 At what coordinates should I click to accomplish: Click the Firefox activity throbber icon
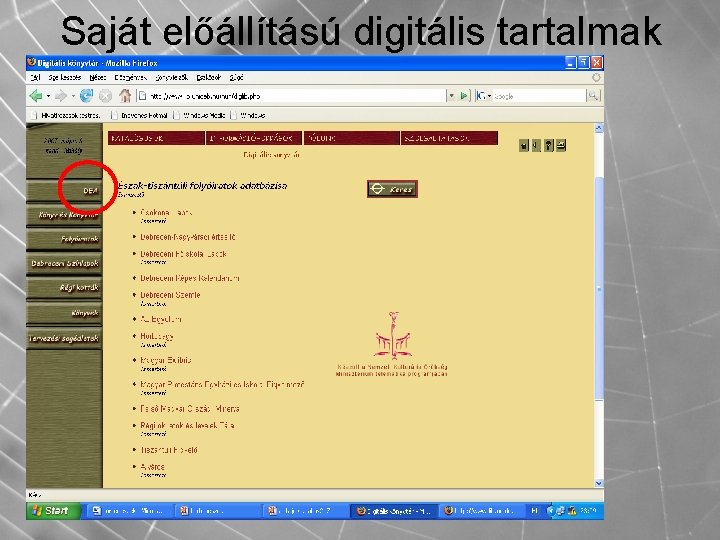click(596, 78)
